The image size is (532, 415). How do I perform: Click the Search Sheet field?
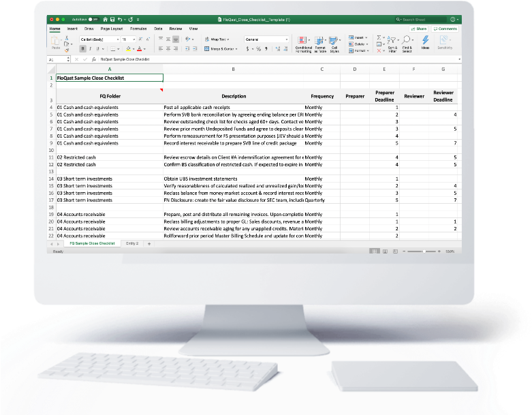pyautogui.click(x=421, y=20)
